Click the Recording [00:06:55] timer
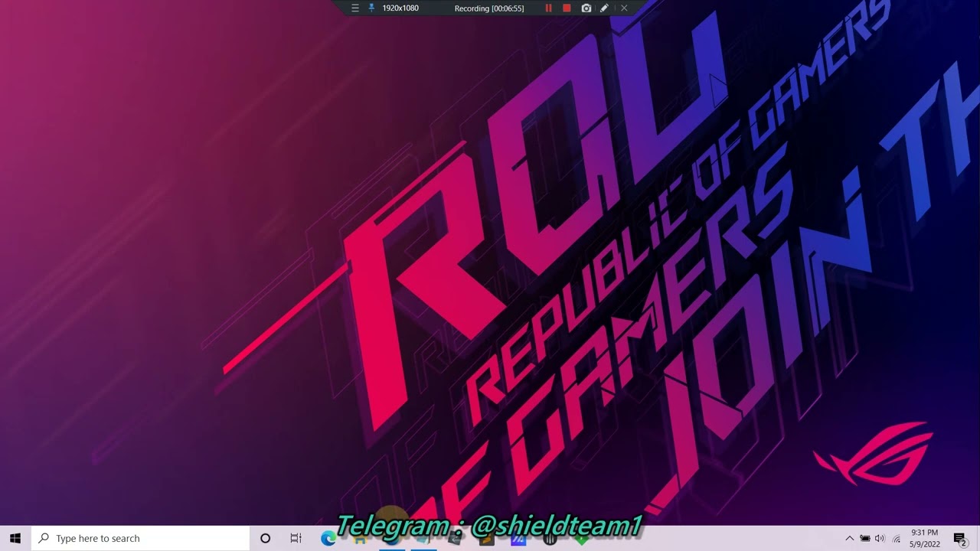Screen dimensions: 980x551 [x=489, y=8]
